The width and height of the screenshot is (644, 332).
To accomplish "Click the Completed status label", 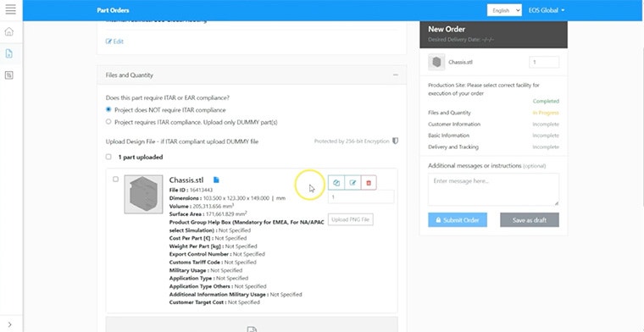I will [546, 101].
